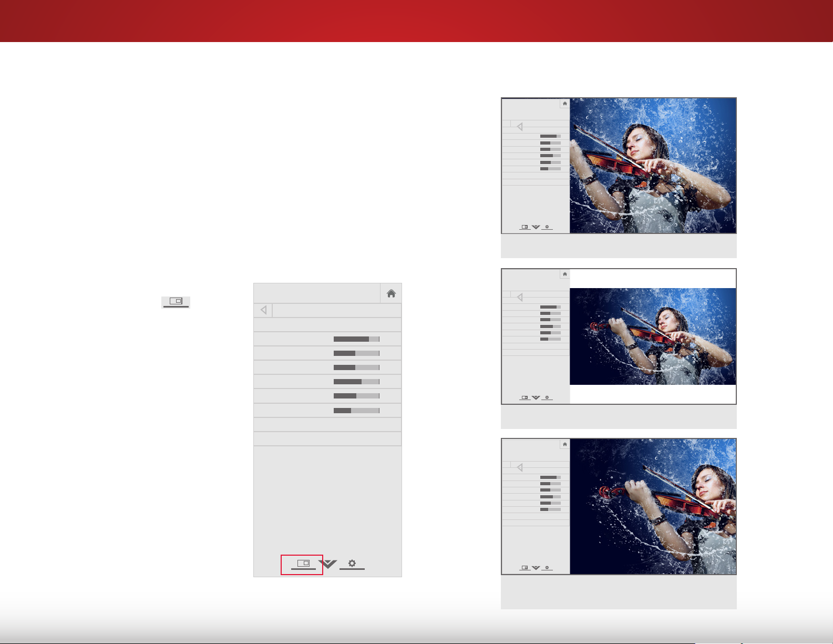Click the back arrow in the letterboxed middle example
833x644 pixels.
[x=519, y=297]
